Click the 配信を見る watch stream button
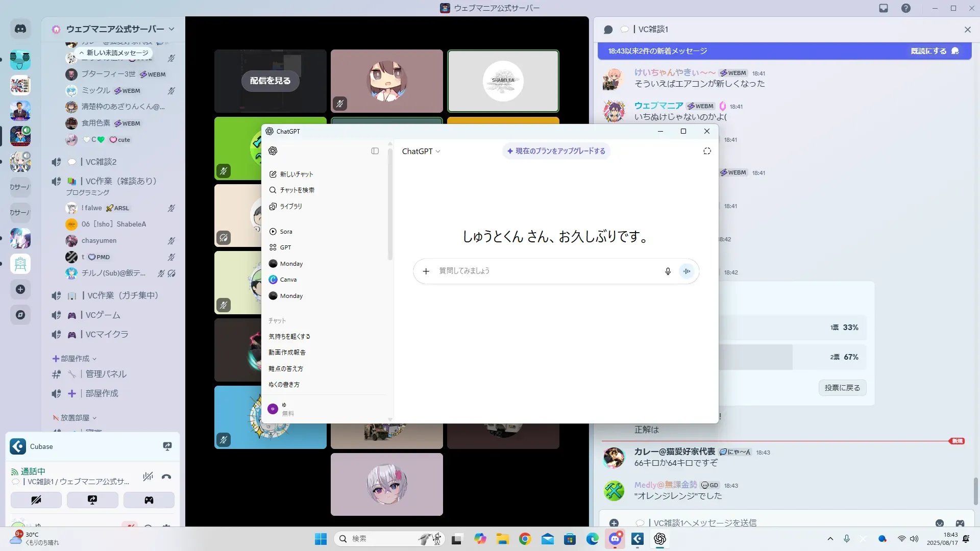This screenshot has height=551, width=980. [x=270, y=81]
